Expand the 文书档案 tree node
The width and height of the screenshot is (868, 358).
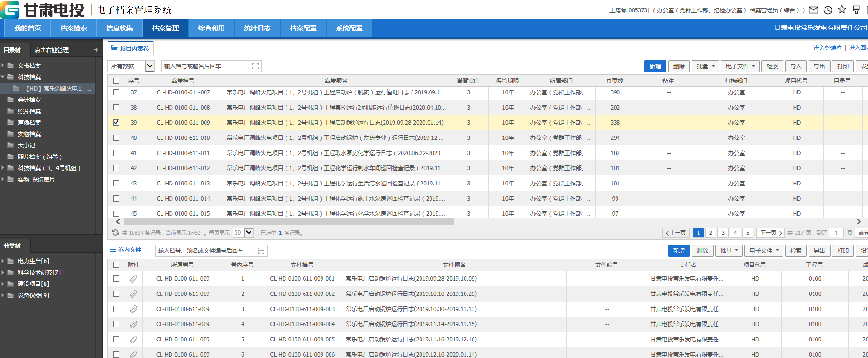[x=3, y=65]
